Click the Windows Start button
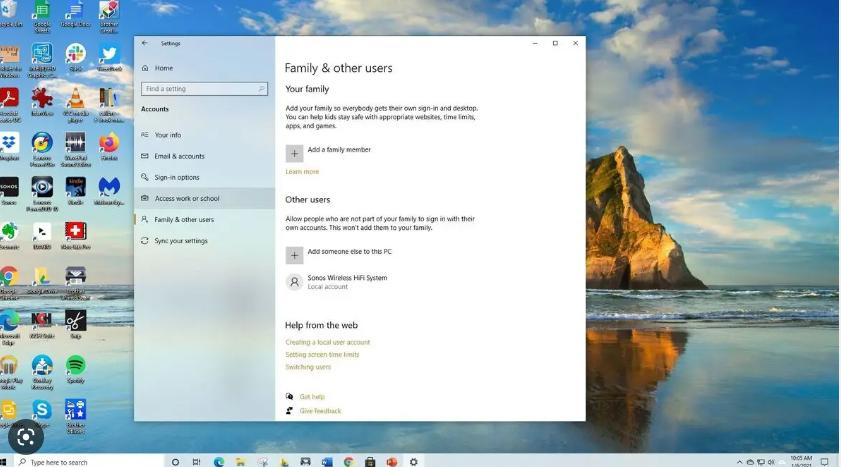The width and height of the screenshot is (841, 467). (3, 462)
